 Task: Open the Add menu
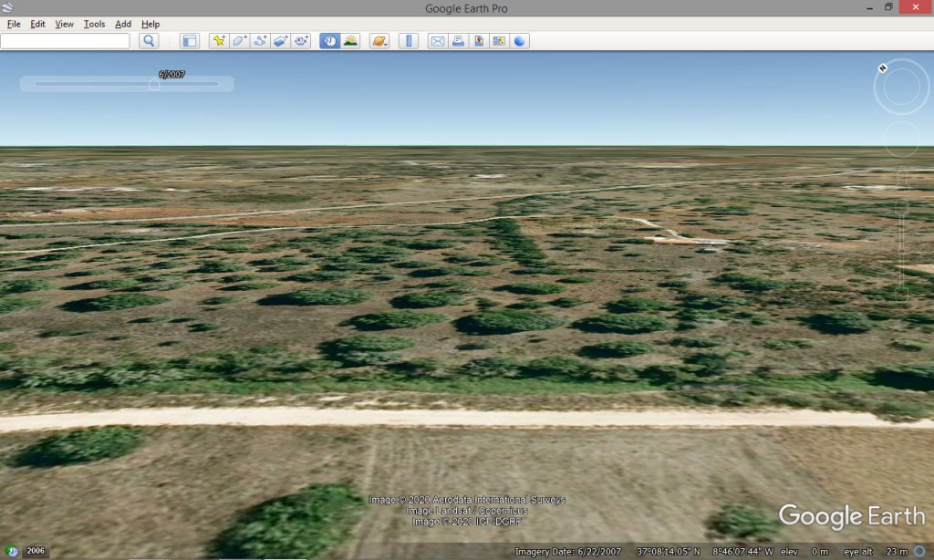123,24
